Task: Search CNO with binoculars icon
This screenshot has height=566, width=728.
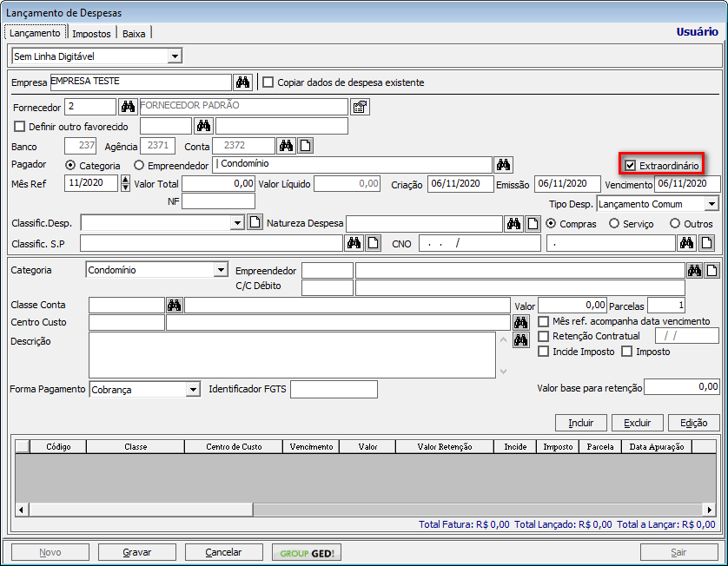Action: point(686,243)
